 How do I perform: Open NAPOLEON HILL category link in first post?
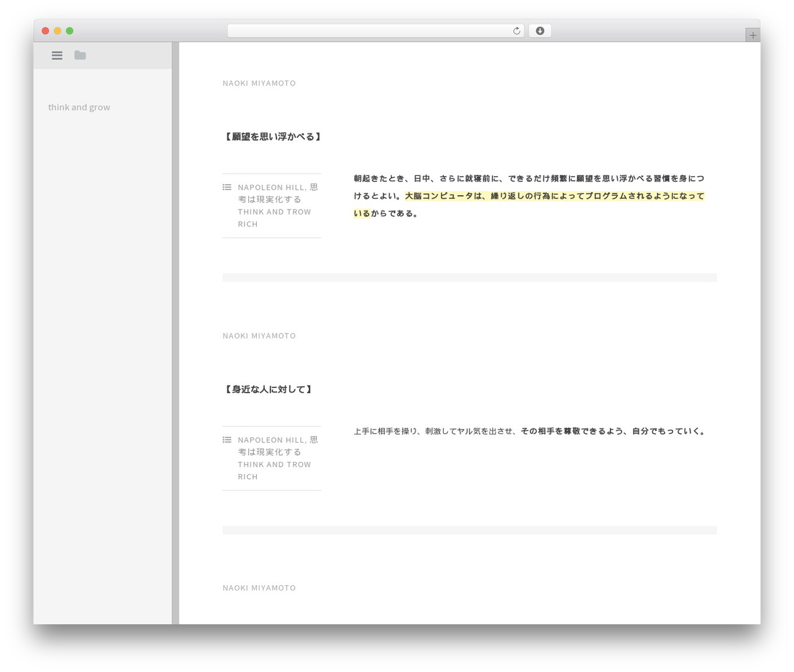(271, 187)
